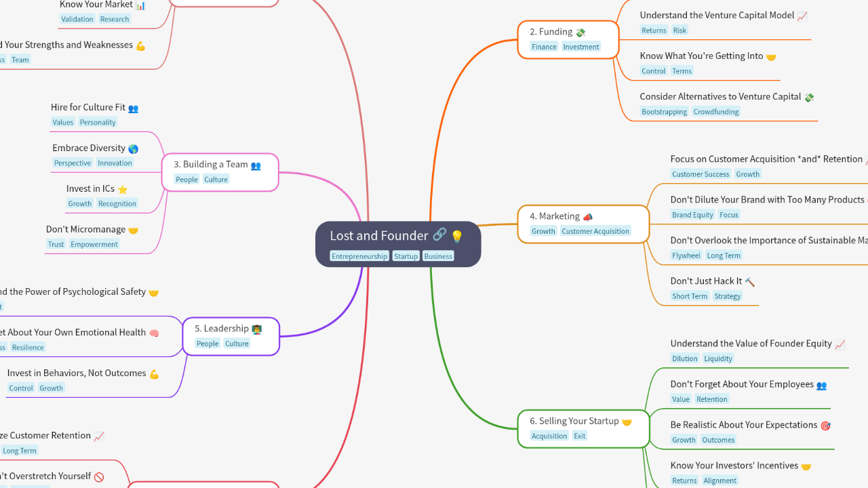
Task: Click the Short Term tag
Action: tap(690, 296)
